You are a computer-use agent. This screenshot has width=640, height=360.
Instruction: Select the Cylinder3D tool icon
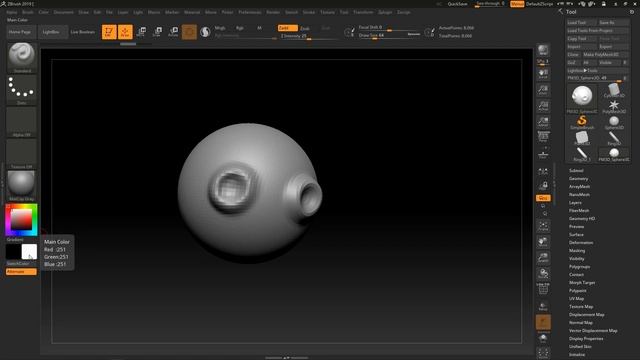[614, 91]
